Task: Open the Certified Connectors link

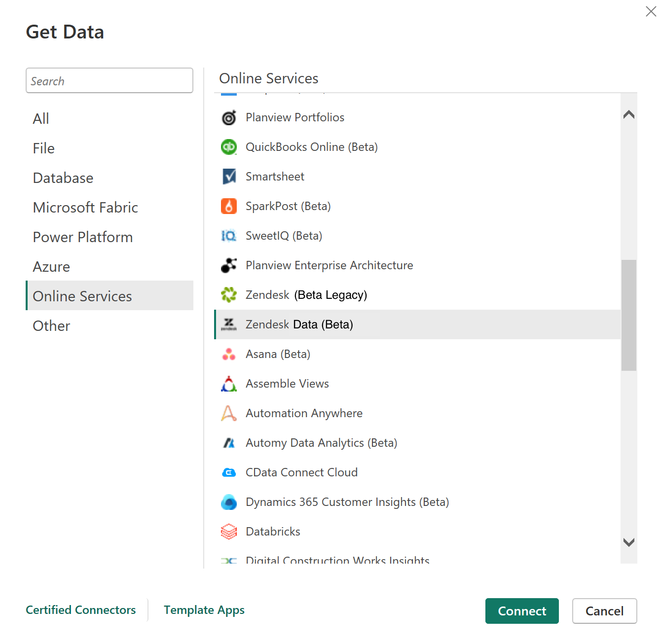Action: [x=80, y=610]
